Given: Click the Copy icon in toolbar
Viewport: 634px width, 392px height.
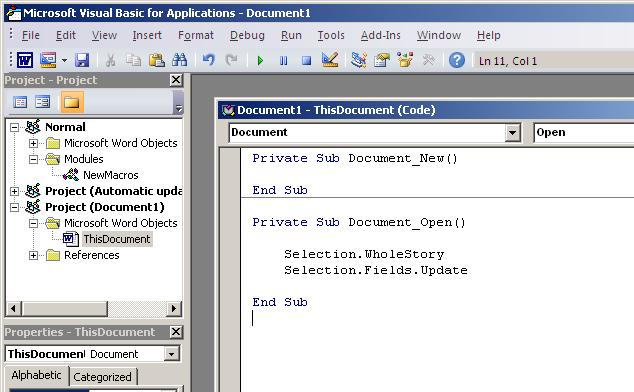Looking at the screenshot, I should coord(133,60).
